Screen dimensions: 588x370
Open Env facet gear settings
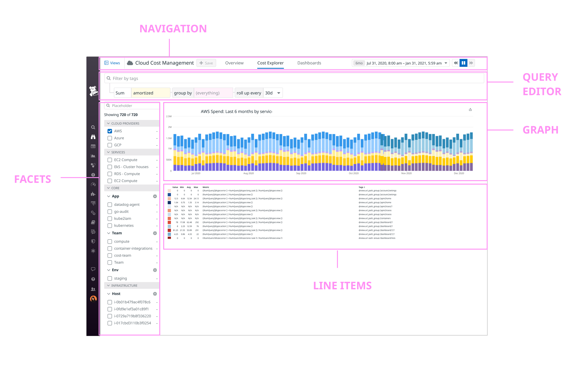point(155,270)
